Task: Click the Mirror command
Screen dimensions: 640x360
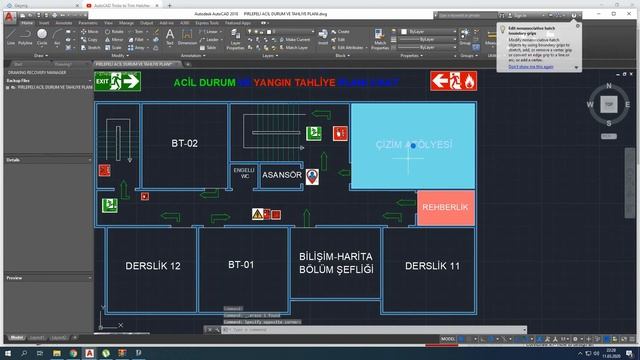Action: [x=114, y=40]
